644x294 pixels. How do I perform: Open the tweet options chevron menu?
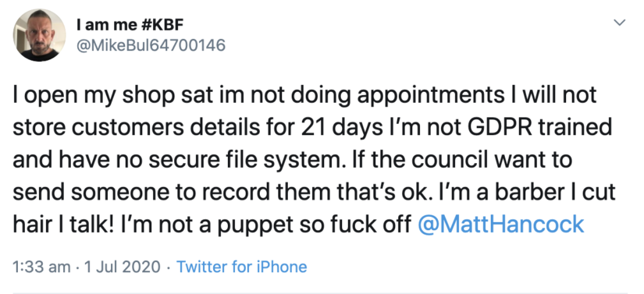click(619, 23)
